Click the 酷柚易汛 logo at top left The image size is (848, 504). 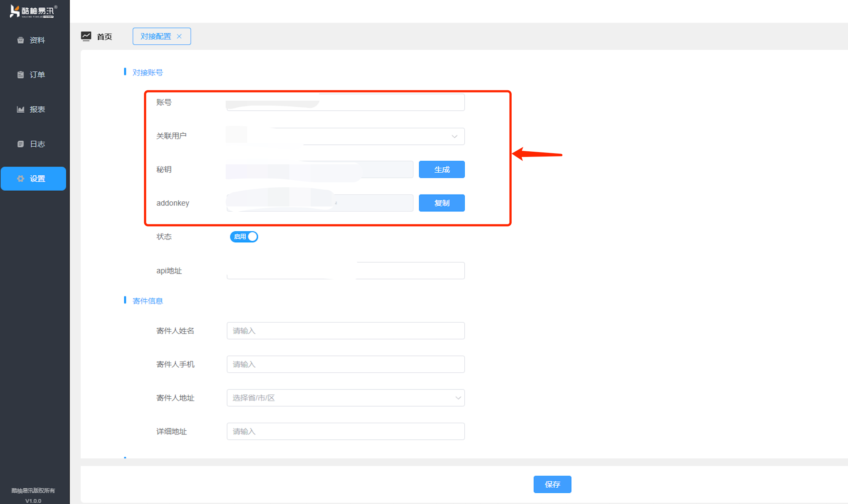click(33, 11)
